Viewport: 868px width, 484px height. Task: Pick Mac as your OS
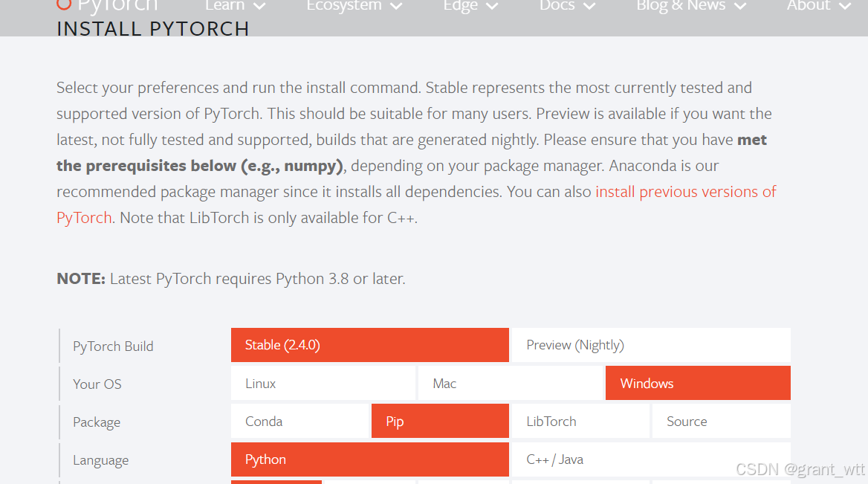[x=510, y=384]
